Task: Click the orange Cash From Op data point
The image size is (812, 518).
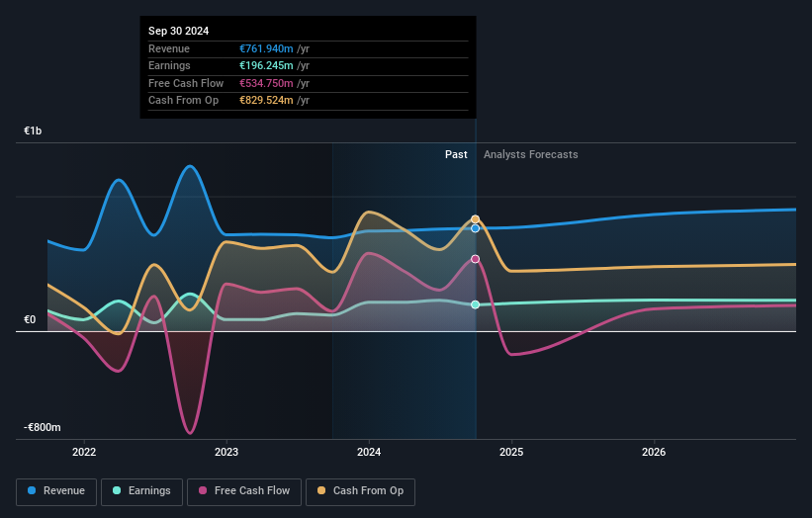Action: point(476,219)
